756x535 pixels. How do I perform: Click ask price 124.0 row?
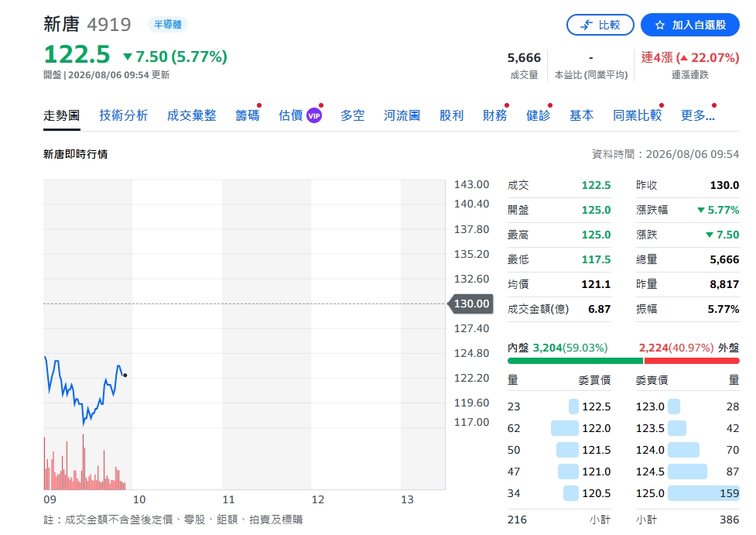688,450
